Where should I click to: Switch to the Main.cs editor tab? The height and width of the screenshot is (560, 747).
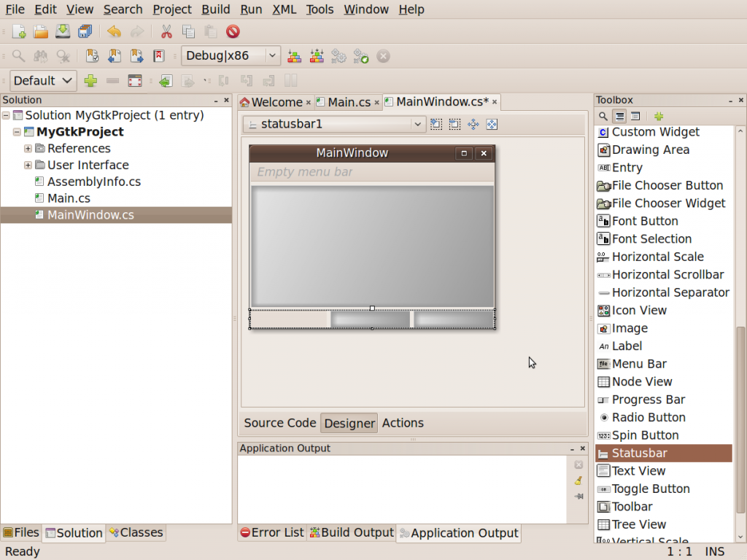(349, 102)
